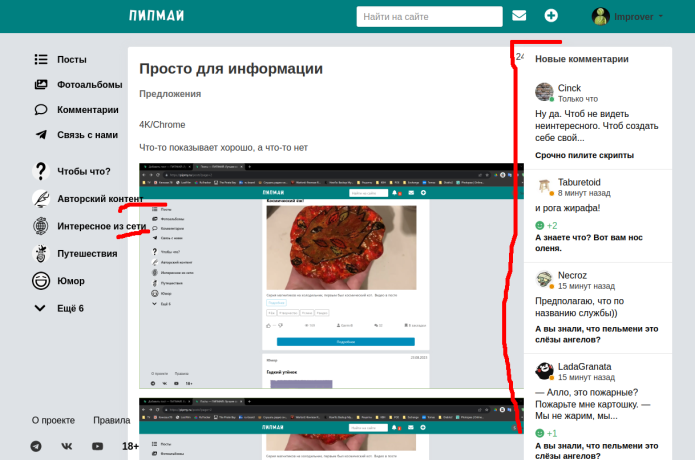Expand the Improver account dropdown arrow
This screenshot has height=460, width=695.
[x=660, y=16]
